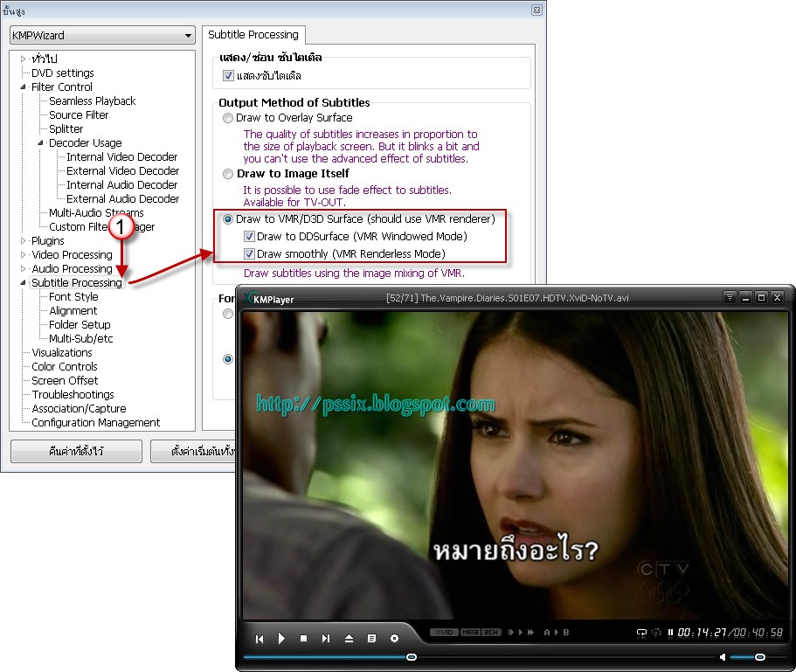
Task: Select Source Filter tree item
Action: point(79,115)
